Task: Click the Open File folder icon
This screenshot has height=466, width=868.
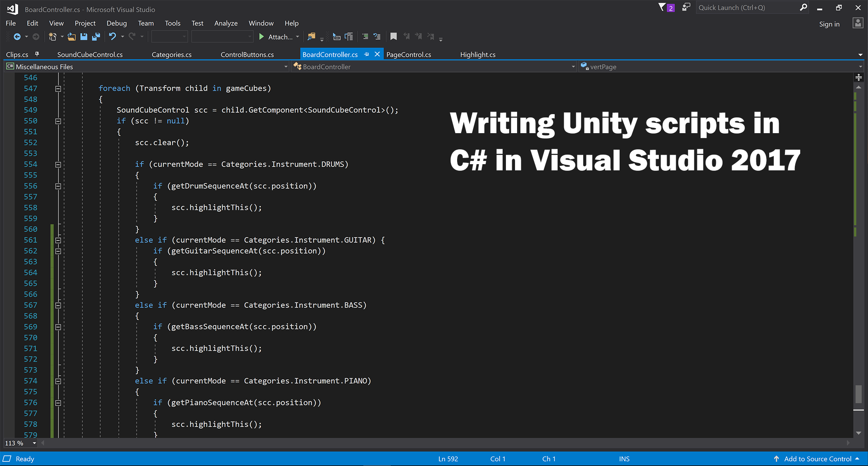Action: 72,37
